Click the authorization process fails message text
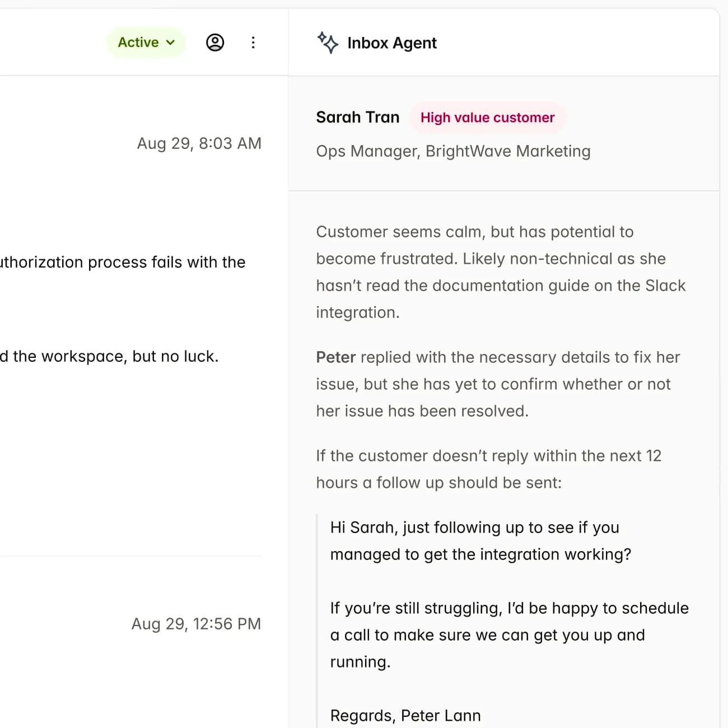728x728 pixels. pos(123,262)
